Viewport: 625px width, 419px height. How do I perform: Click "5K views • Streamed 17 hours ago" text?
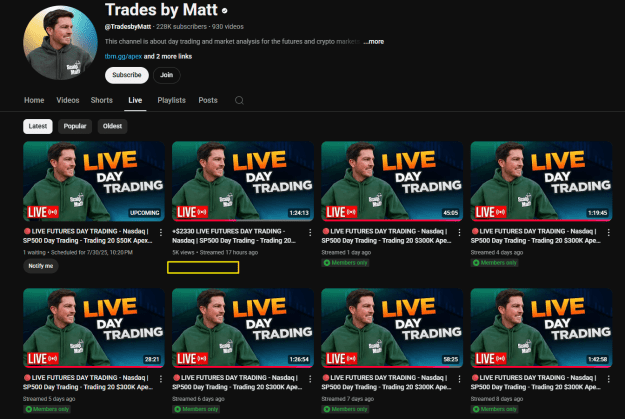coord(215,253)
